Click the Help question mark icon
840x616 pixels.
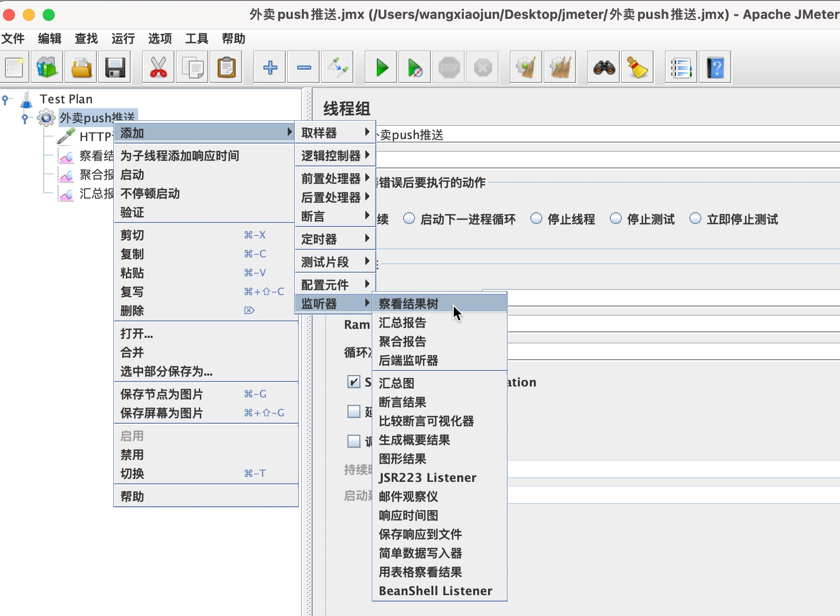[715, 67]
